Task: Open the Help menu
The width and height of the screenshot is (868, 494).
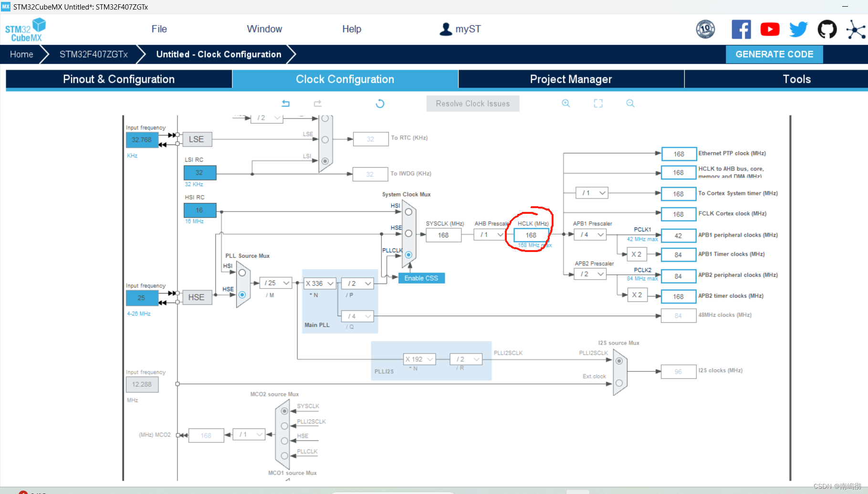Action: [x=352, y=29]
